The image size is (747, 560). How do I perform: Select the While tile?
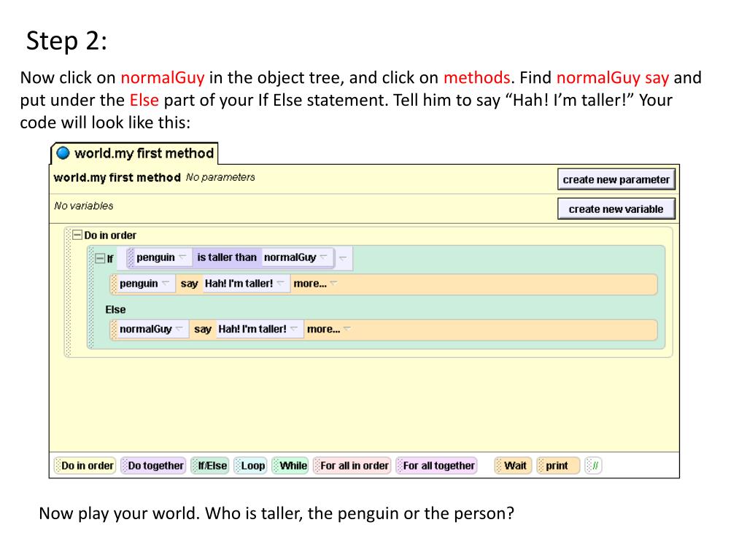coord(290,465)
